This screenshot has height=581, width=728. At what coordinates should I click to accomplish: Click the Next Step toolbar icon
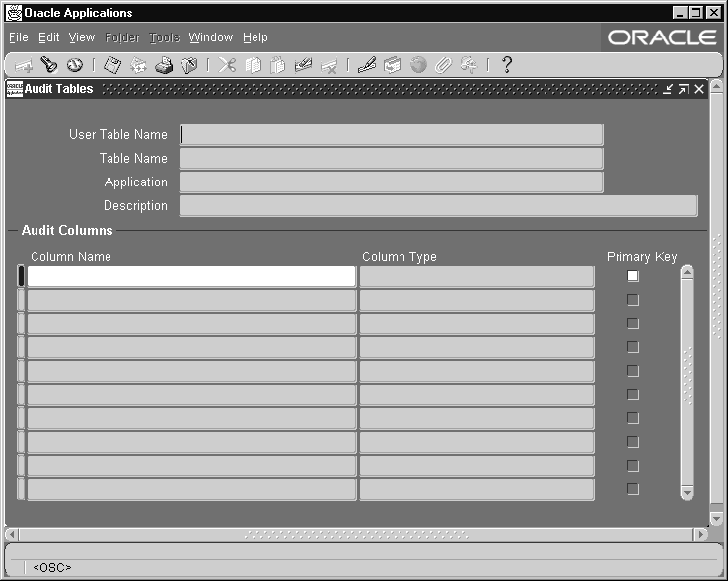tap(138, 65)
